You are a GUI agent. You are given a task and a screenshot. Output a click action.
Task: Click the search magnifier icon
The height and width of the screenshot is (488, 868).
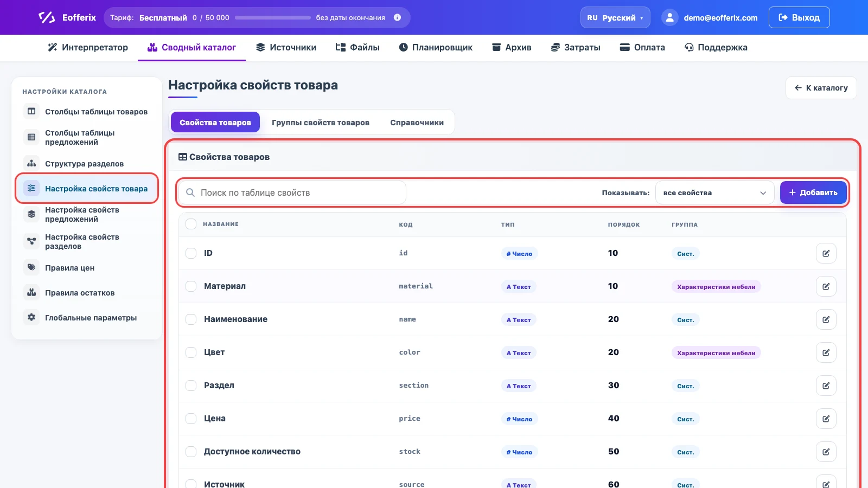[190, 192]
